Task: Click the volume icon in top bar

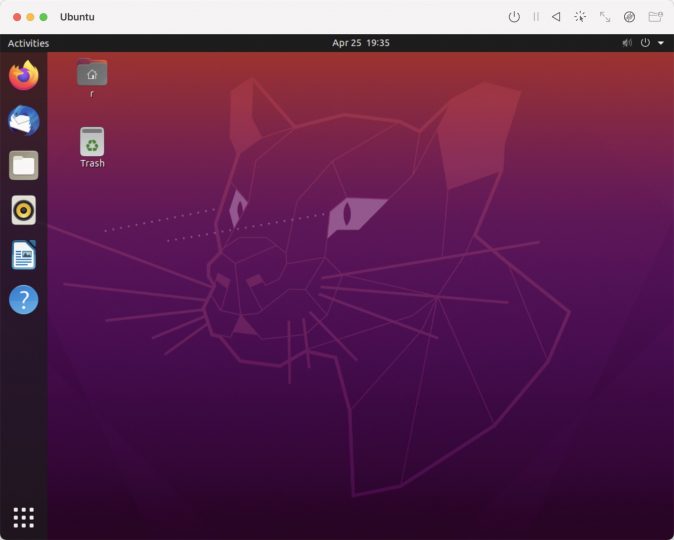Action: click(x=627, y=43)
